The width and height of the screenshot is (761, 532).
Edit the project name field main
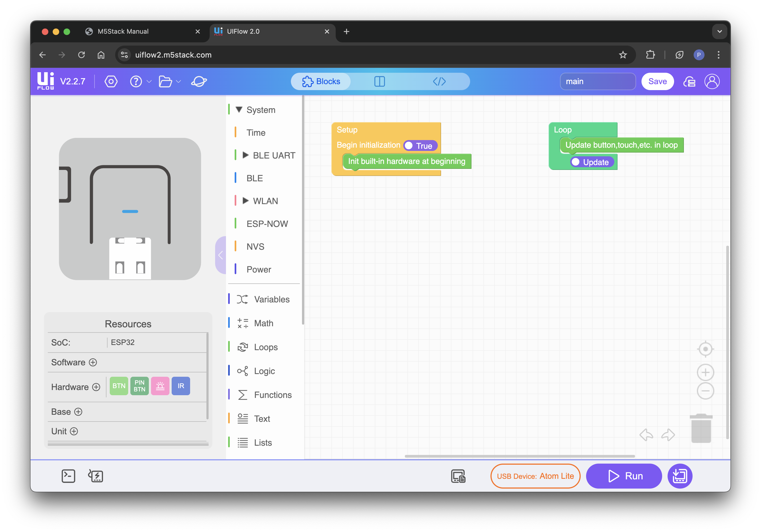click(x=598, y=81)
